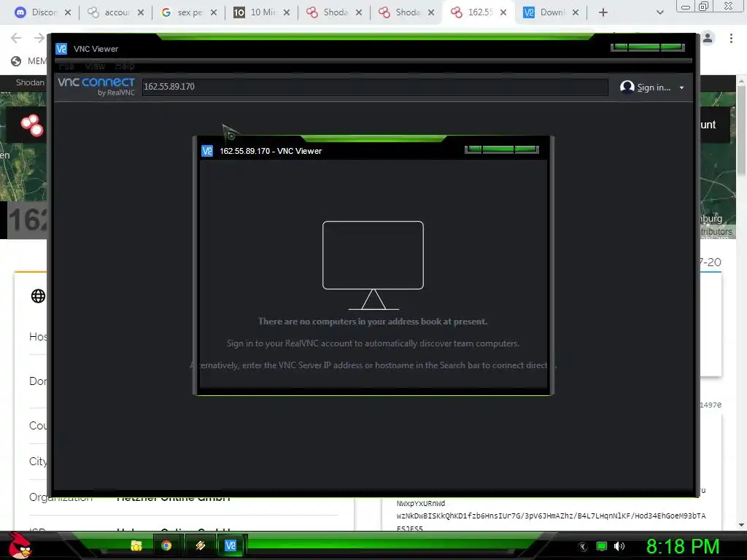
Task: Close the Discord tab
Action: 68,12
